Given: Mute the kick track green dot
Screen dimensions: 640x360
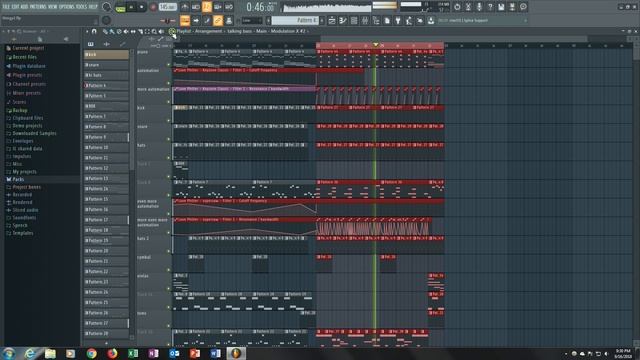Looking at the screenshot, I should (168, 121).
